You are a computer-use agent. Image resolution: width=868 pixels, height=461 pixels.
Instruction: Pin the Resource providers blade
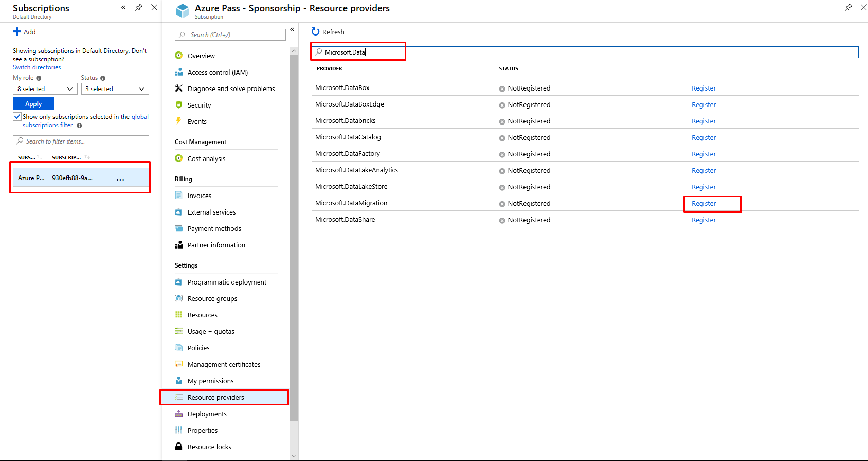point(848,7)
